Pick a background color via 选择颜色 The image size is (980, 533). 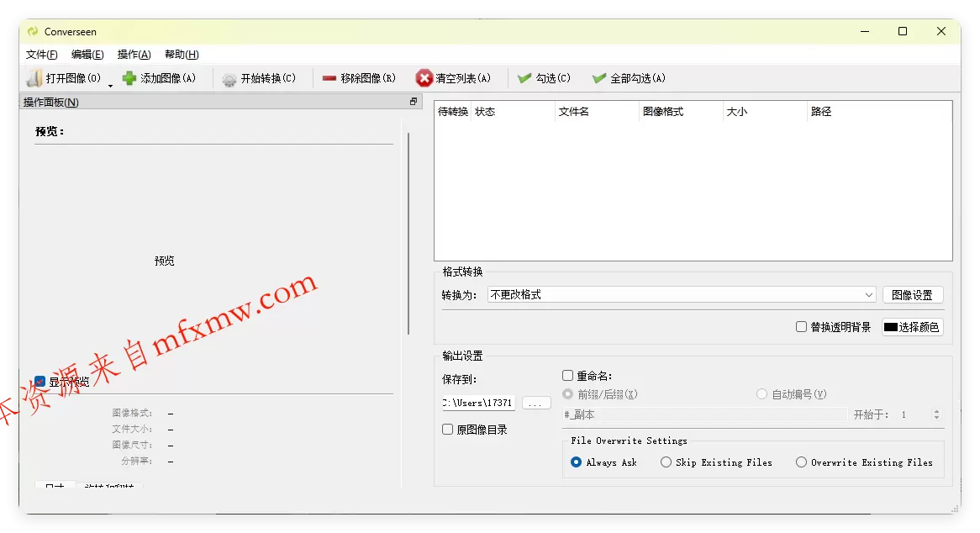912,327
